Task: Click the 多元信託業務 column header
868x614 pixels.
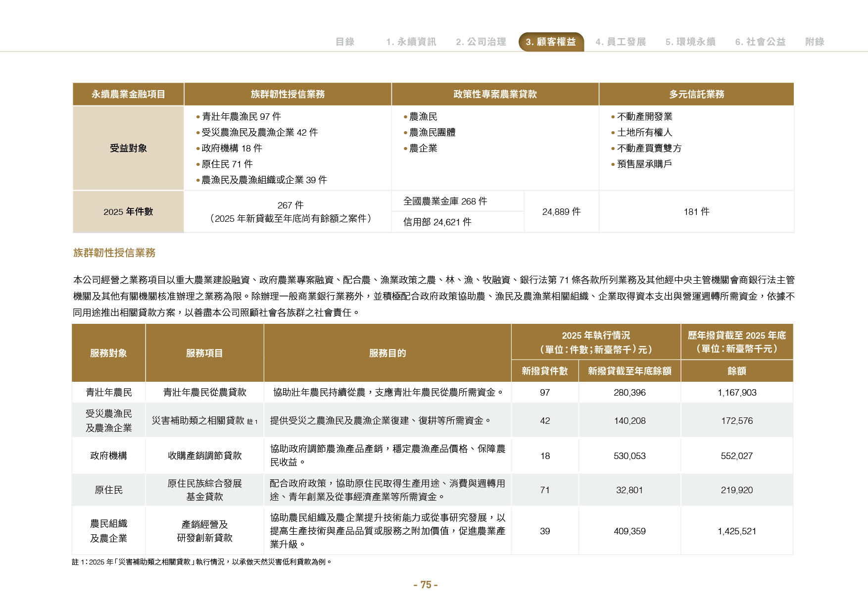Action: pyautogui.click(x=696, y=94)
